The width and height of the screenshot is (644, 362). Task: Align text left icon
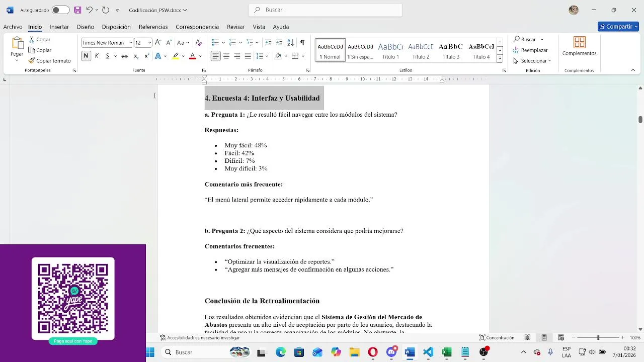pyautogui.click(x=215, y=56)
